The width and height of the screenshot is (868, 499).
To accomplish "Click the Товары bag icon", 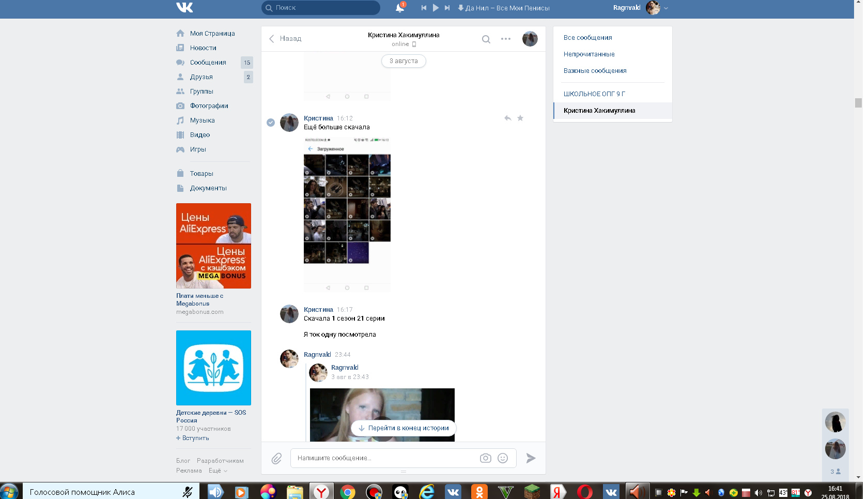I will click(x=180, y=173).
